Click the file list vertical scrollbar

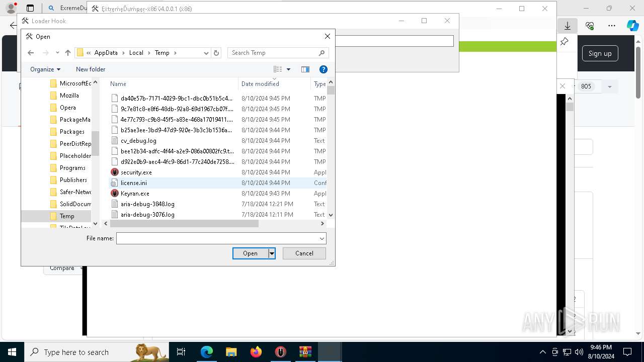pos(331,90)
